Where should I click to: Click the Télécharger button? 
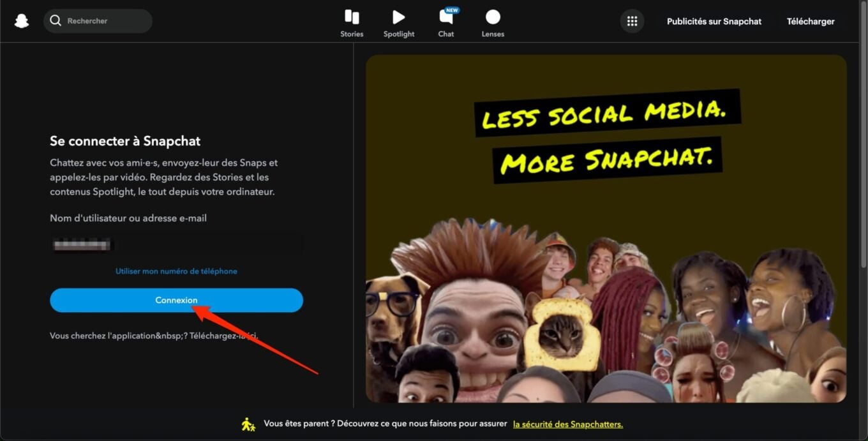pos(811,21)
